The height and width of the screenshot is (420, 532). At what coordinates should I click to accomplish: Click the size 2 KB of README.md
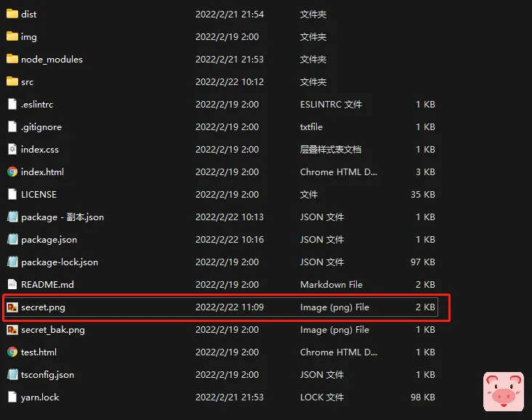coord(425,284)
